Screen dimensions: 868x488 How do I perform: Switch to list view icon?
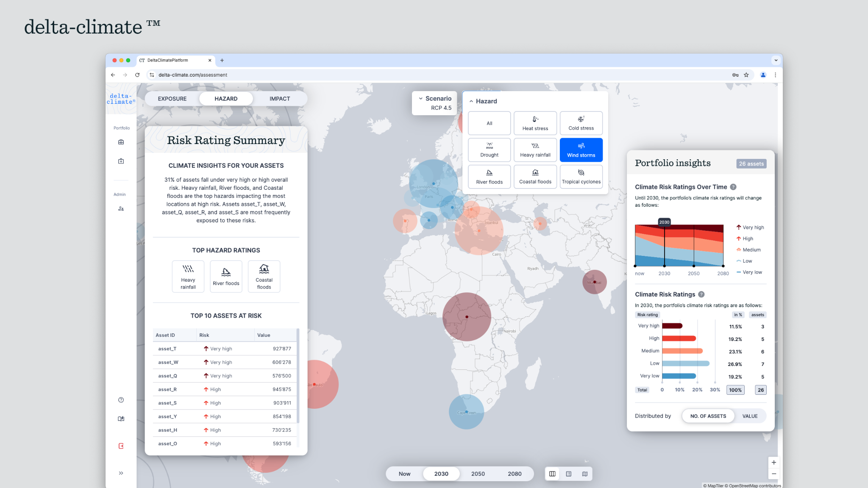[569, 474]
